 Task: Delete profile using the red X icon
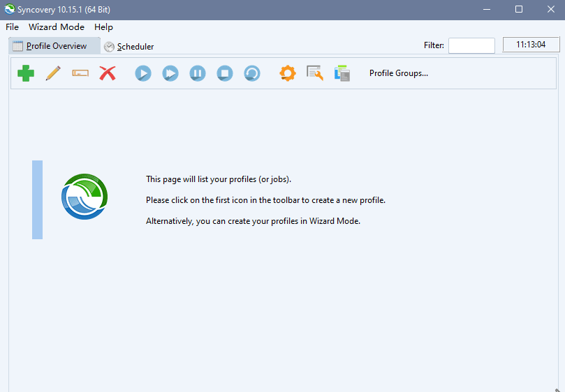click(x=108, y=73)
